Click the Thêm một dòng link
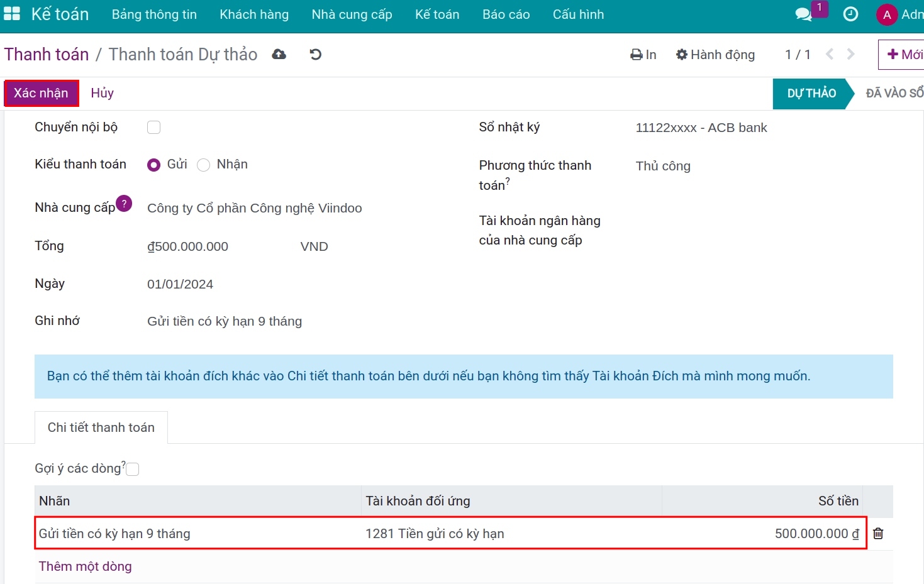Image resolution: width=924 pixels, height=584 pixels. coord(86,566)
